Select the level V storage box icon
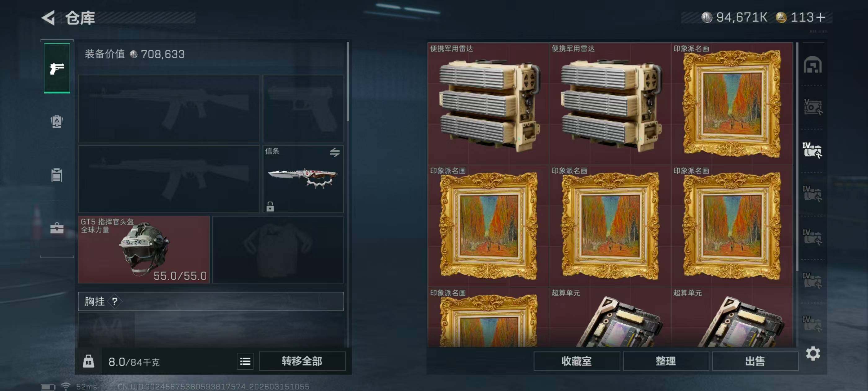Viewport: 868px width, 391px height. (x=813, y=107)
